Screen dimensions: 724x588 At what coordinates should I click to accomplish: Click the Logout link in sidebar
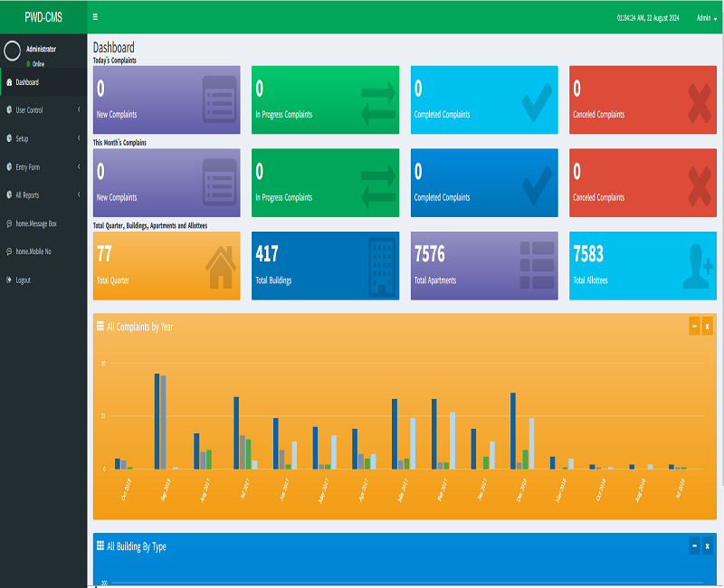(23, 280)
